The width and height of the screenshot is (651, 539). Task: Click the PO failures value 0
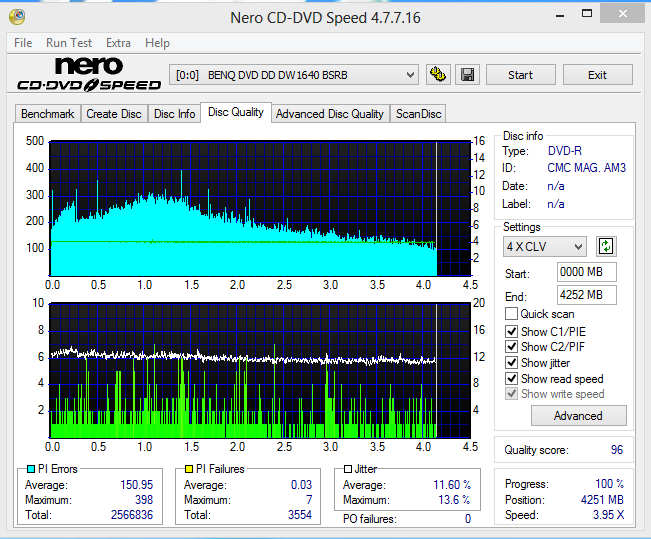pyautogui.click(x=468, y=519)
